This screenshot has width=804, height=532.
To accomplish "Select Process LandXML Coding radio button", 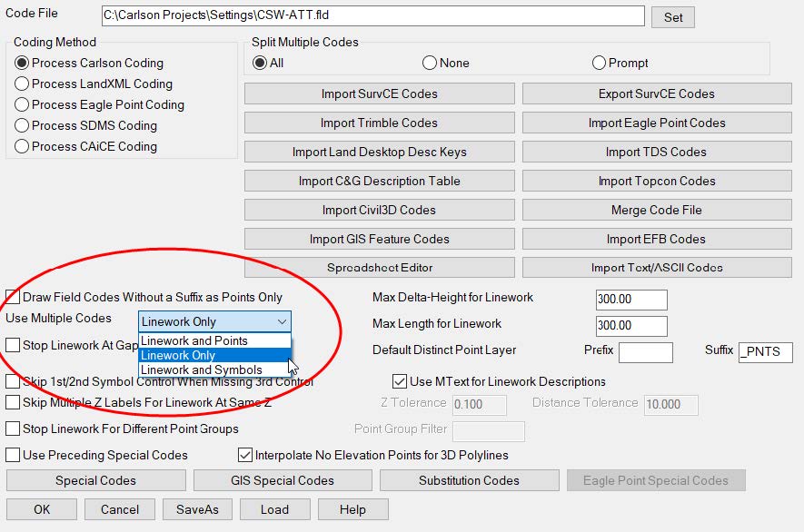I will point(22,84).
